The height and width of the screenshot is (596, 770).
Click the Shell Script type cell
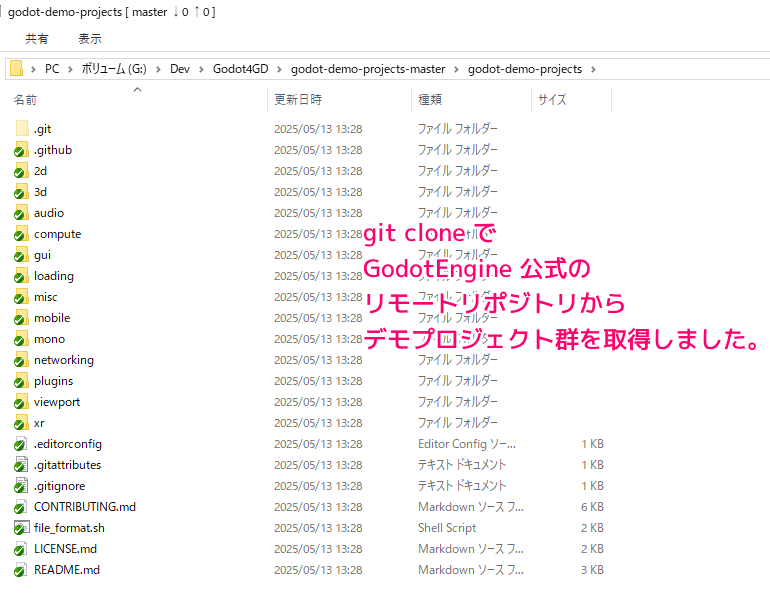[447, 528]
